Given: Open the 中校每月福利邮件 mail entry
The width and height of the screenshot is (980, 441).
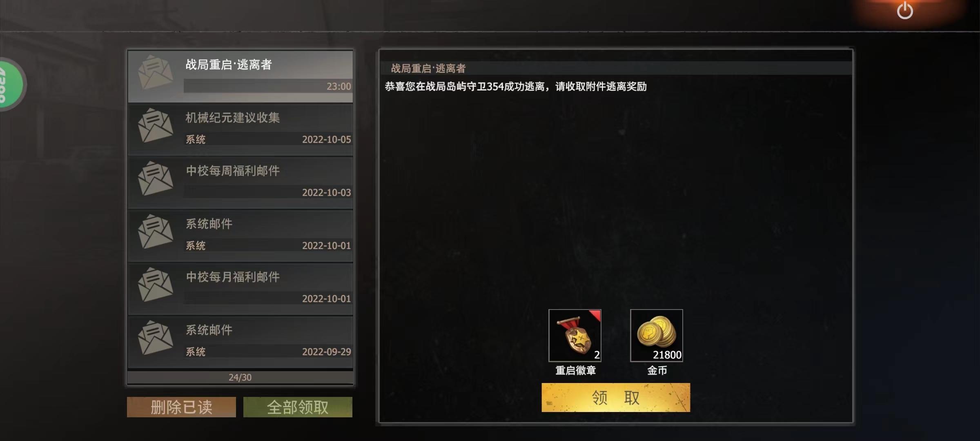Looking at the screenshot, I should (241, 289).
